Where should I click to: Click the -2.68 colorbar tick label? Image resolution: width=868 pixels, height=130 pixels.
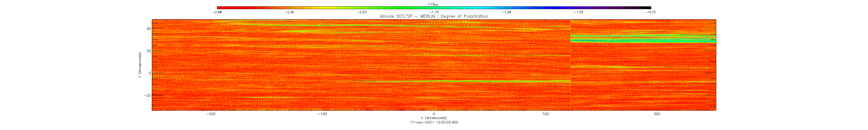pyautogui.click(x=217, y=12)
